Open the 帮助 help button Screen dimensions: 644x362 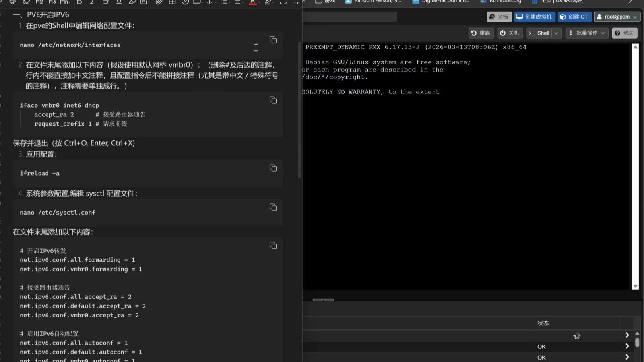click(x=625, y=33)
